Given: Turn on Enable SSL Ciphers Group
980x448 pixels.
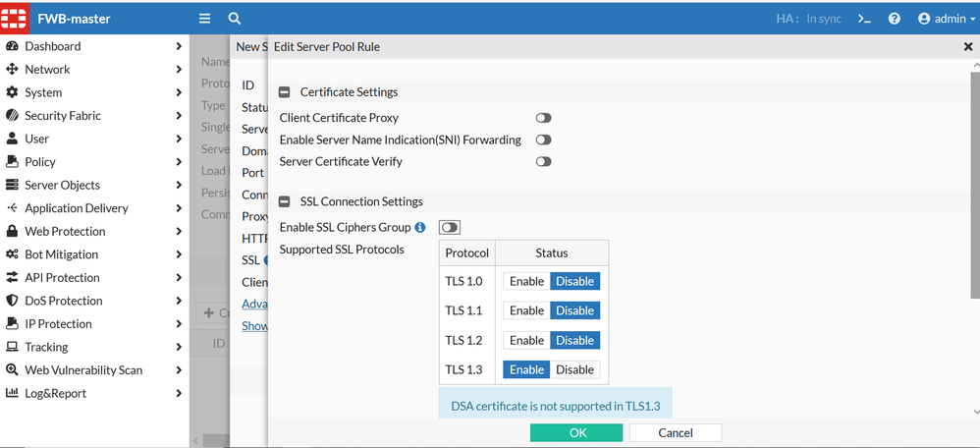Looking at the screenshot, I should [450, 228].
